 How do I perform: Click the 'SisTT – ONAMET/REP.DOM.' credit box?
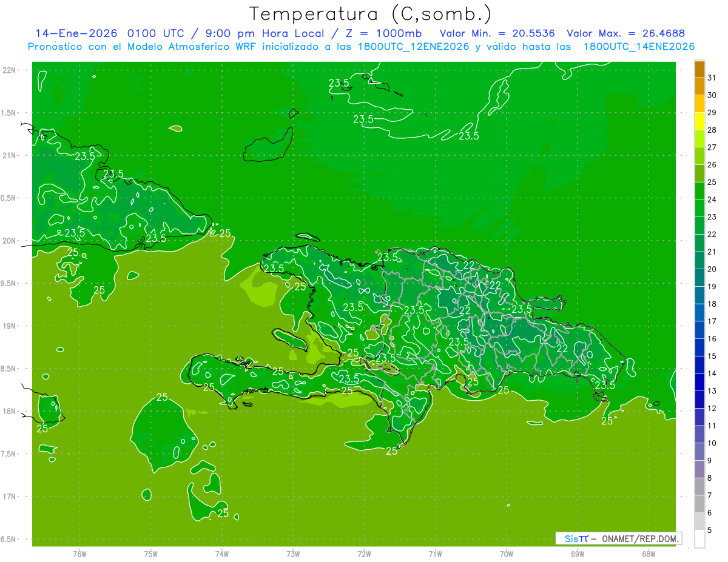618,538
